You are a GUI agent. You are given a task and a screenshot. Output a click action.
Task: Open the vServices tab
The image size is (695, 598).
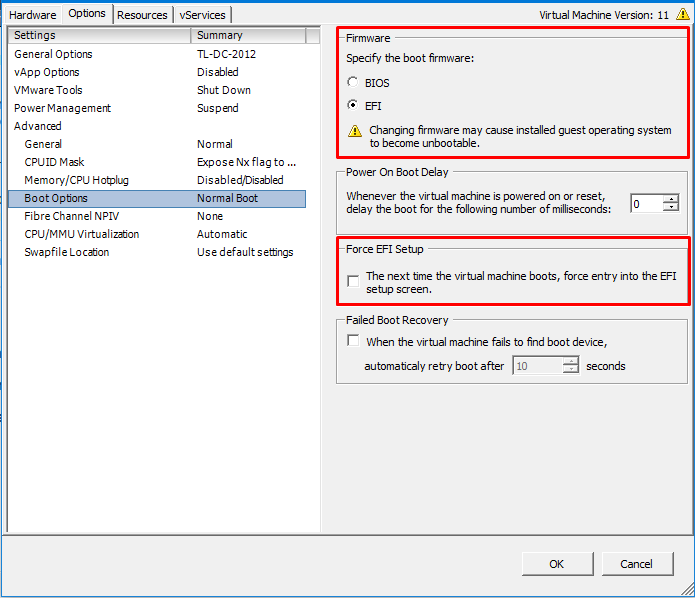coord(203,15)
